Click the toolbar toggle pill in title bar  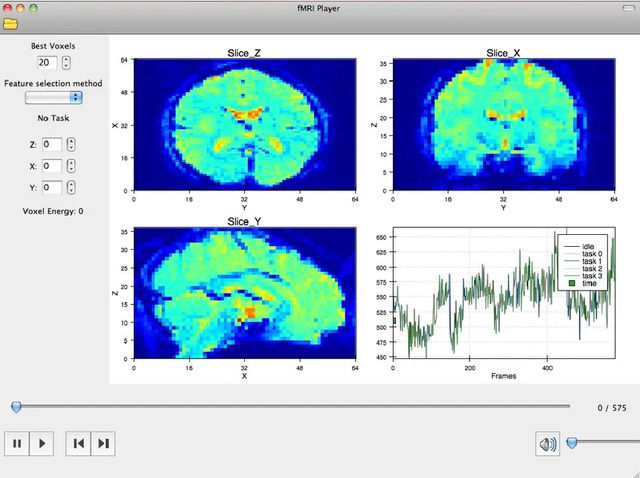tap(629, 8)
